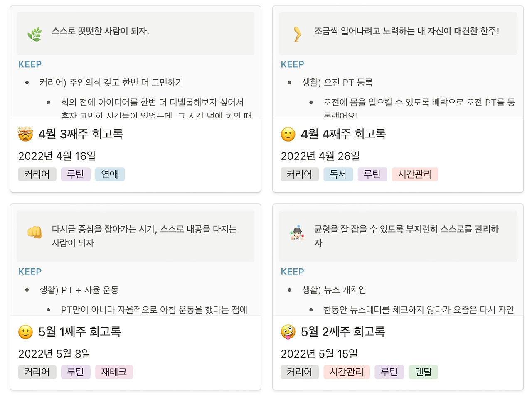The height and width of the screenshot is (397, 532).
Task: Click exploding head emoji beside 4월 3째주
Action: click(x=25, y=134)
